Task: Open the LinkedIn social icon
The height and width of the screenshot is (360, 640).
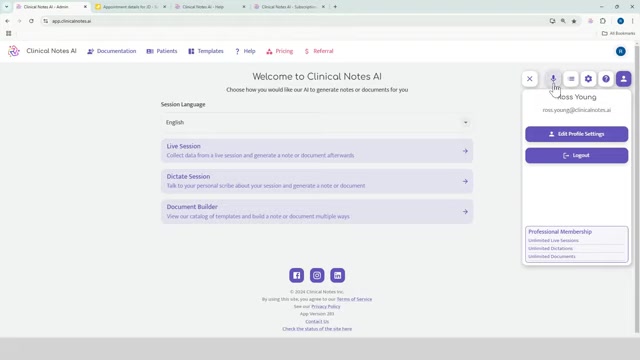Action: [x=337, y=276]
